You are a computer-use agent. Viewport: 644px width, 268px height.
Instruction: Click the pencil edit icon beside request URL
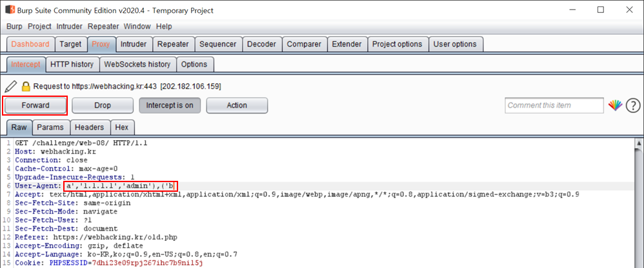12,87
